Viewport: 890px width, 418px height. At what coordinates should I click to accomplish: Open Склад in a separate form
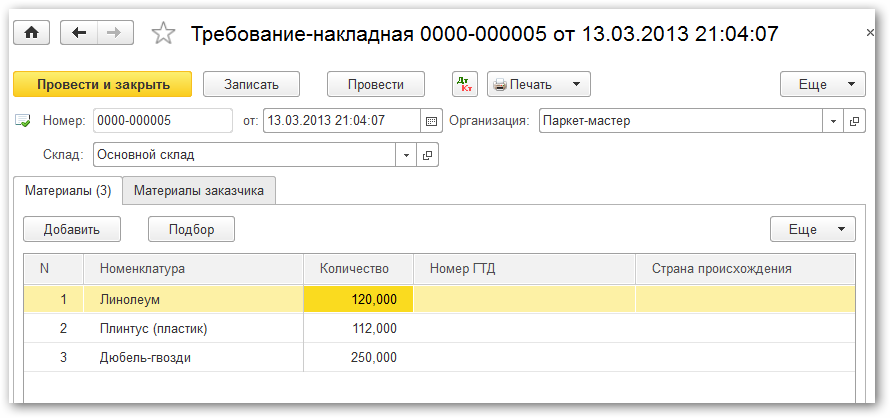(428, 154)
